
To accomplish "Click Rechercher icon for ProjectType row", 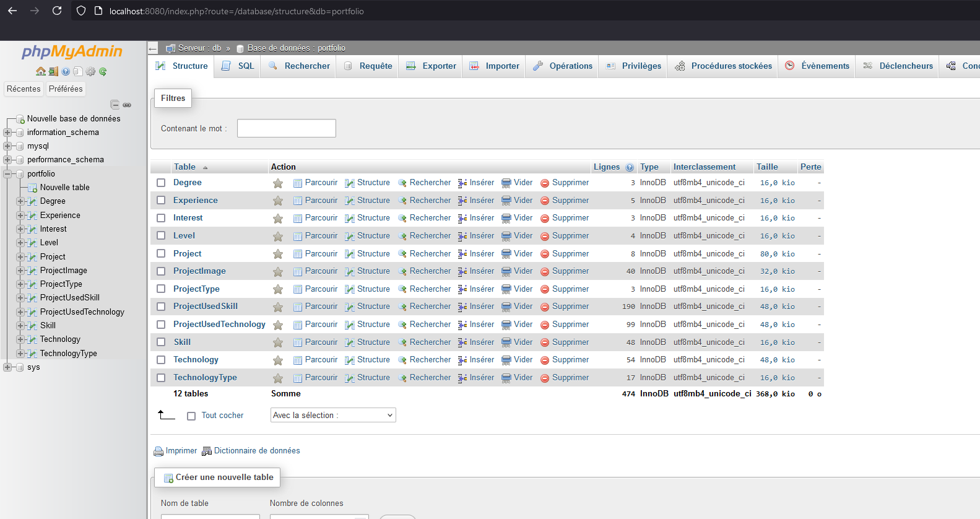I will (x=402, y=289).
